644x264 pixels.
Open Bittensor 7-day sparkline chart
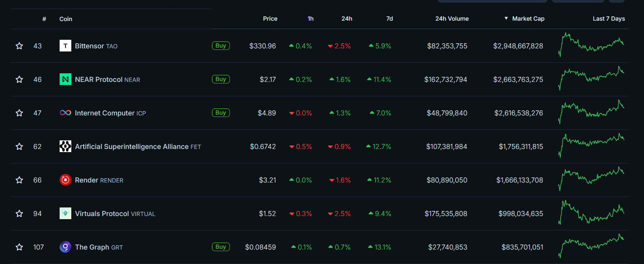[591, 45]
